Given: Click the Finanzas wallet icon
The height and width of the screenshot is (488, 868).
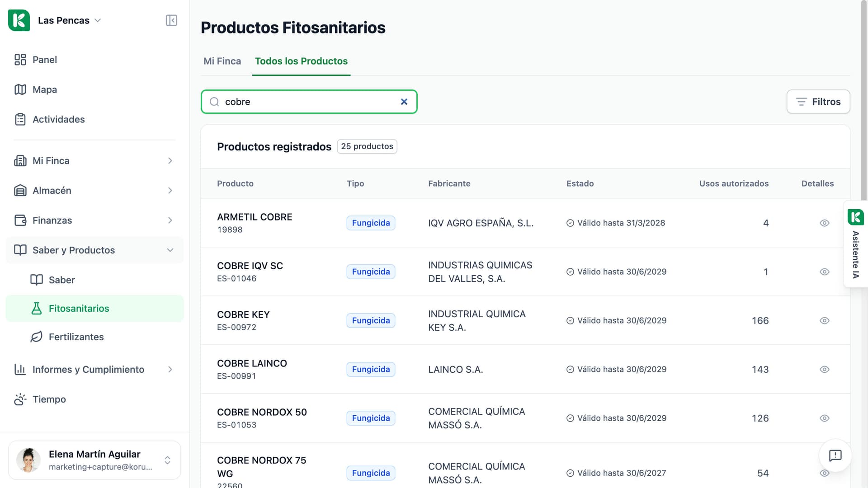Looking at the screenshot, I should click(x=20, y=221).
